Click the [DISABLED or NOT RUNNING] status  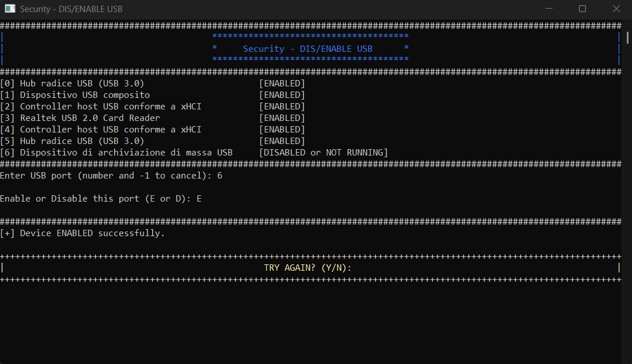tap(323, 153)
